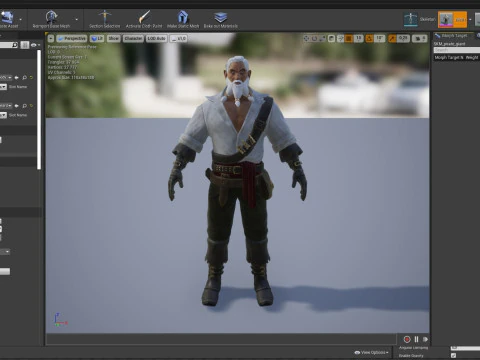Toggle scale snapping in the viewport
The width and height of the screenshot is (480, 360).
(x=392, y=39)
